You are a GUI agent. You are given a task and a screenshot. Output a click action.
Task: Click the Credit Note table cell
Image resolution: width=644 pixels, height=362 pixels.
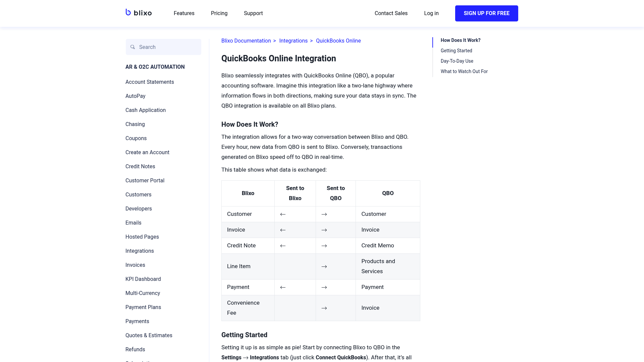[248, 246]
